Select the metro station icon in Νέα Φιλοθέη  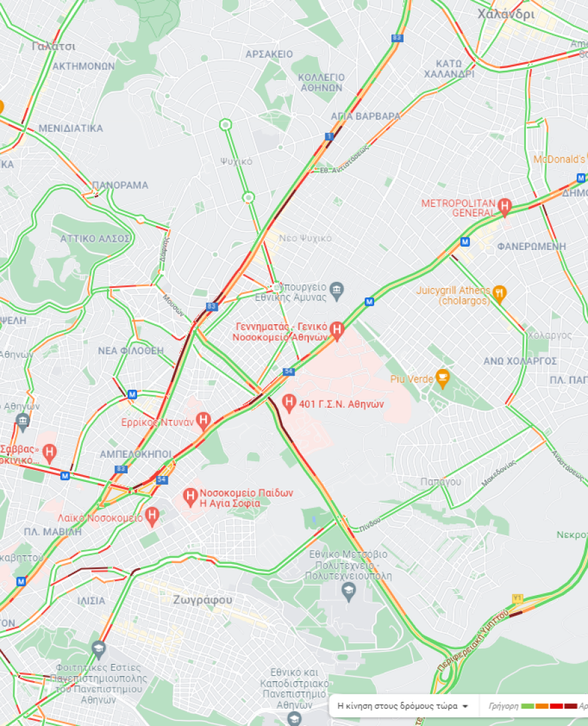coord(132,394)
